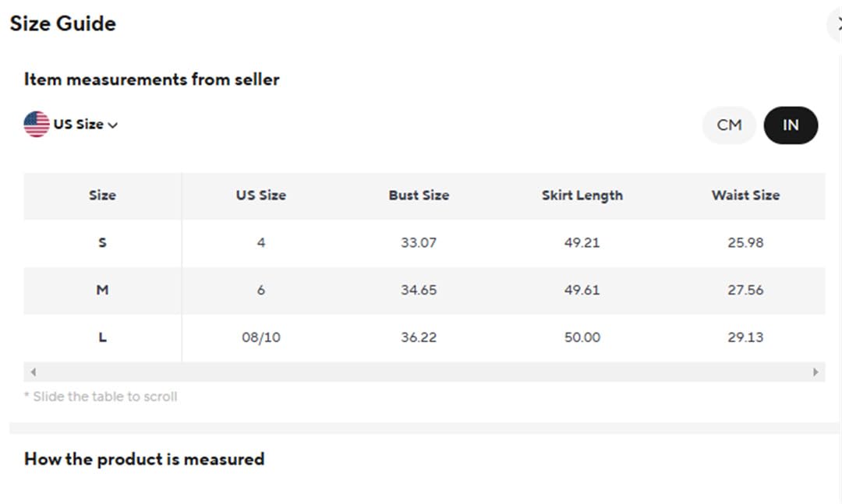Click the Skirt Length column header

point(582,196)
